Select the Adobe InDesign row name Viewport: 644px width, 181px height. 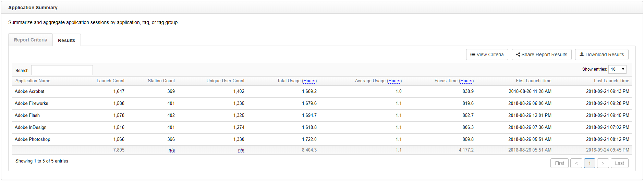tap(31, 128)
